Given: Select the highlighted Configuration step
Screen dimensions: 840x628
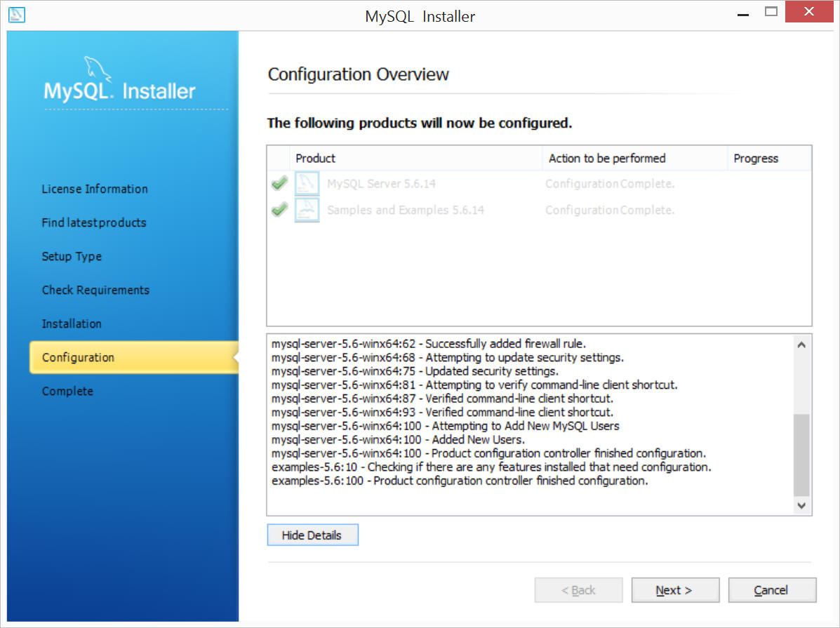Looking at the screenshot, I should tap(134, 357).
